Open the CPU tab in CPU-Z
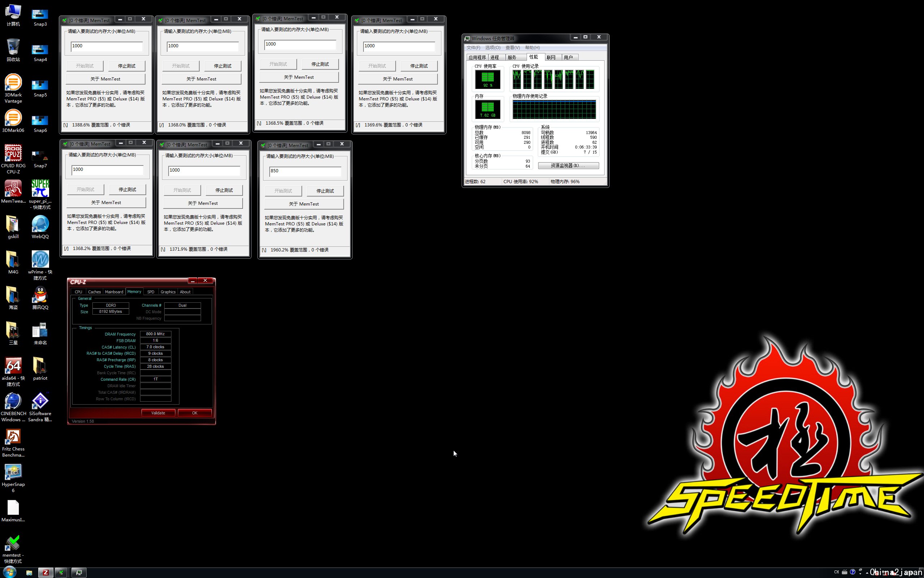Screen dimensions: 924x578 [78, 292]
